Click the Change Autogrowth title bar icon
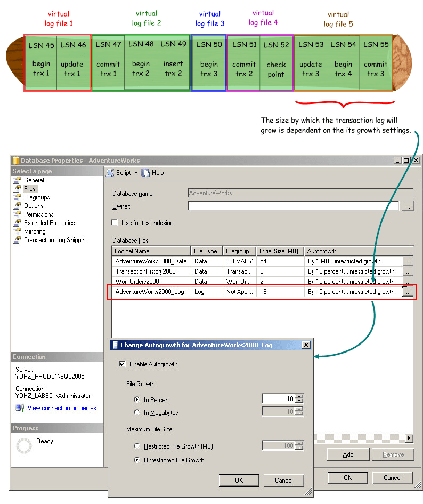This screenshot has width=423, height=504. 115,345
